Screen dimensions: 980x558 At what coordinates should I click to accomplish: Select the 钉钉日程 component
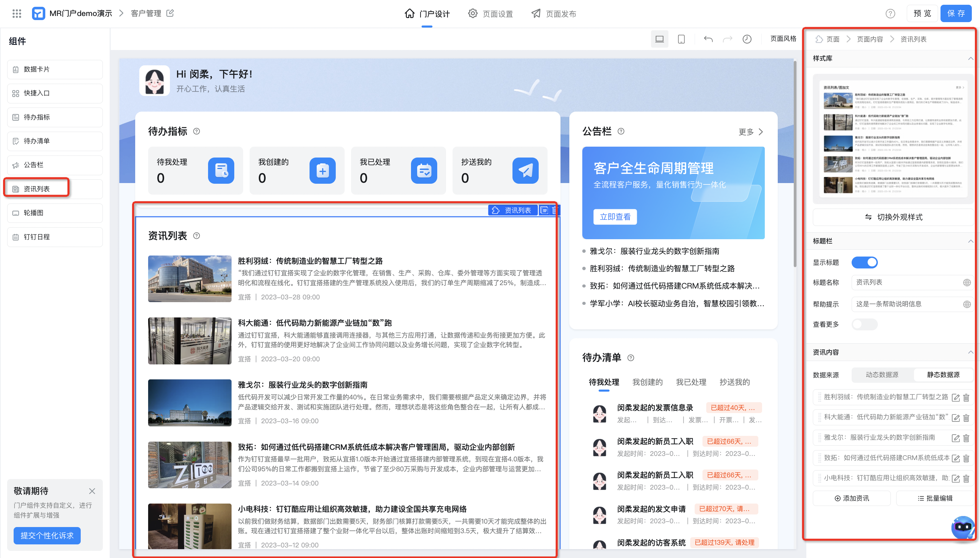click(55, 237)
